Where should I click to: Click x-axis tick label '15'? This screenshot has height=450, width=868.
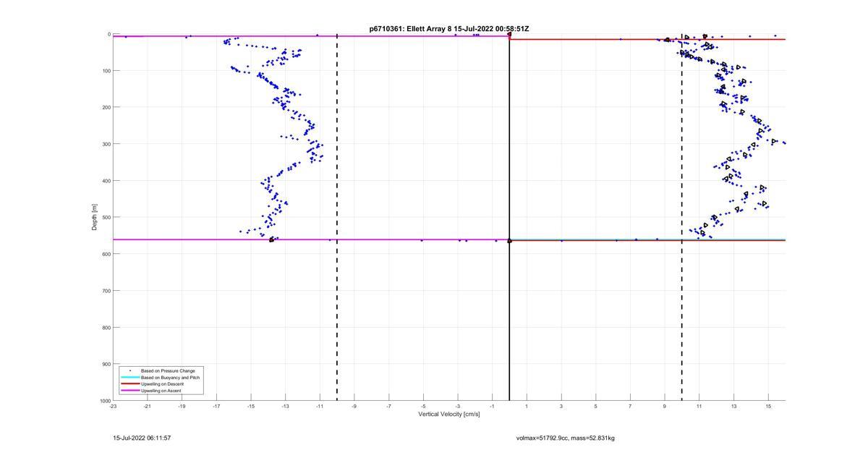[768, 407]
